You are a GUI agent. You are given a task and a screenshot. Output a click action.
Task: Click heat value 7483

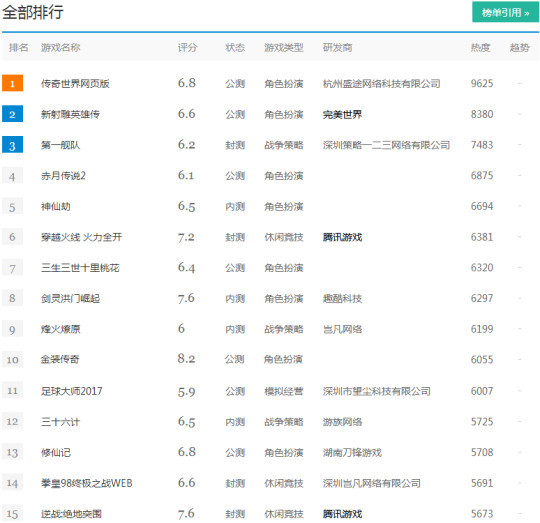(482, 145)
